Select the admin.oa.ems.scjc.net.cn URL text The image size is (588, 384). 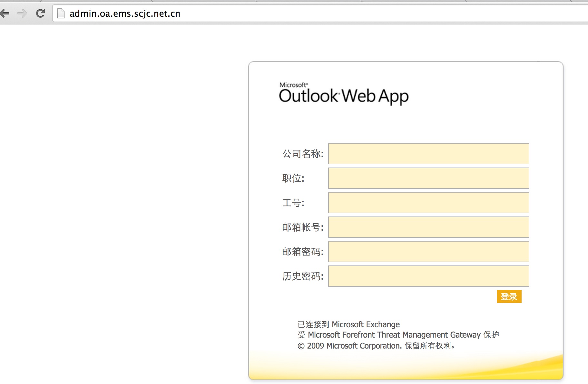click(125, 14)
